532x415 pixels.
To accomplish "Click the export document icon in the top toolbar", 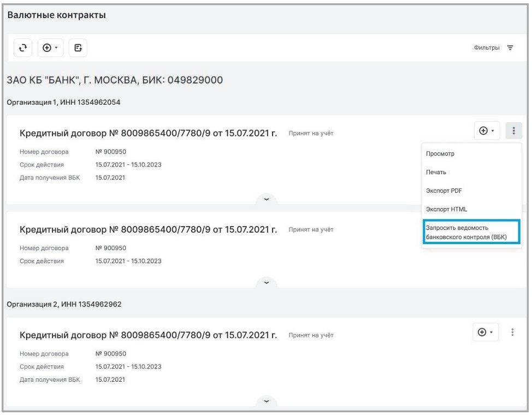I will 78,48.
